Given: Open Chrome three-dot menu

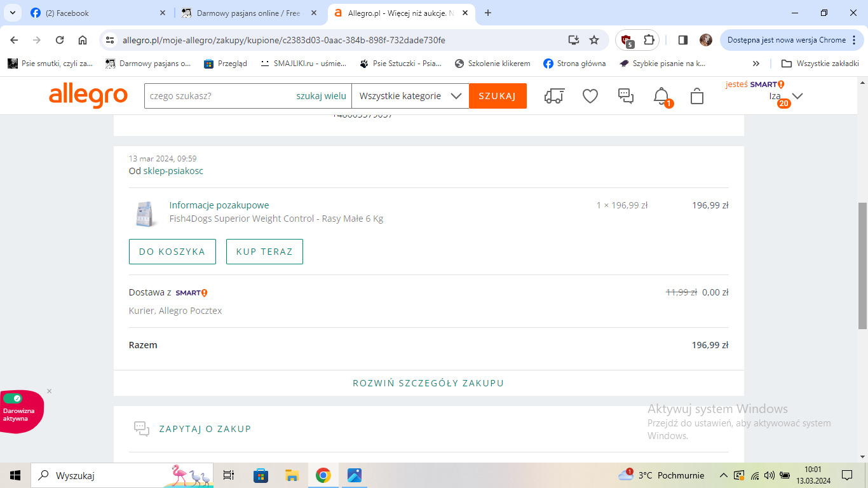Looking at the screenshot, I should 855,40.
